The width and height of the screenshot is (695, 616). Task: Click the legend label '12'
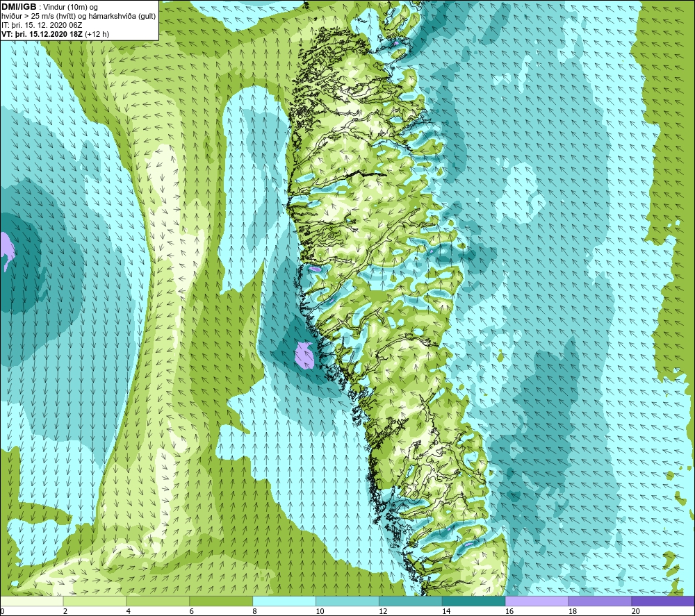[383, 611]
